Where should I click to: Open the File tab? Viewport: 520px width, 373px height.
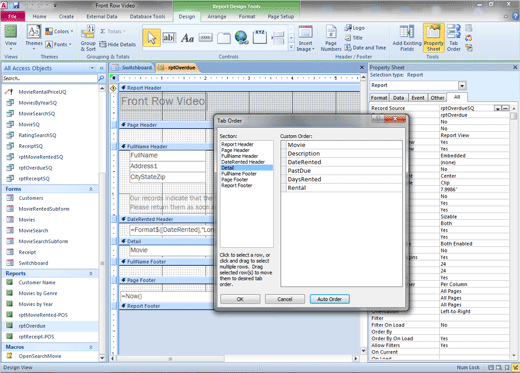click(13, 16)
